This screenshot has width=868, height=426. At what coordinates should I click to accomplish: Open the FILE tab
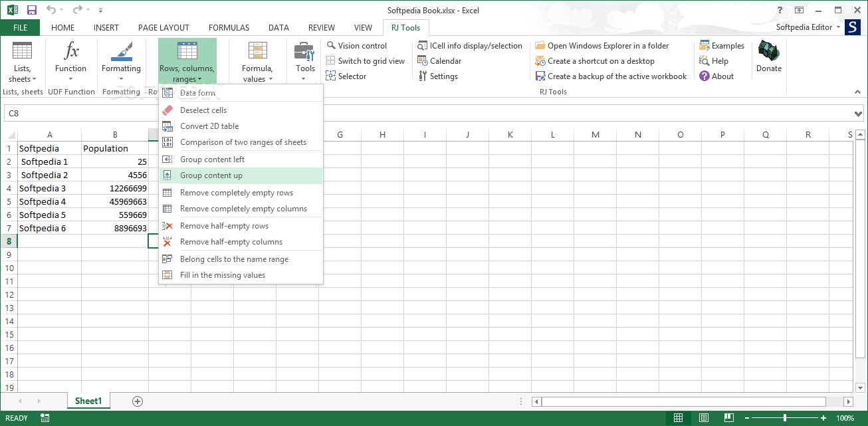20,28
